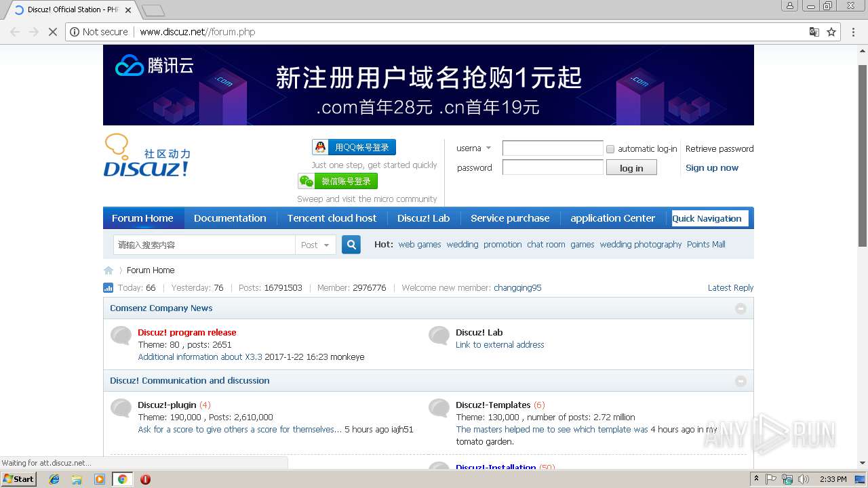Click the log in button
The width and height of the screenshot is (868, 488).
coord(631,168)
